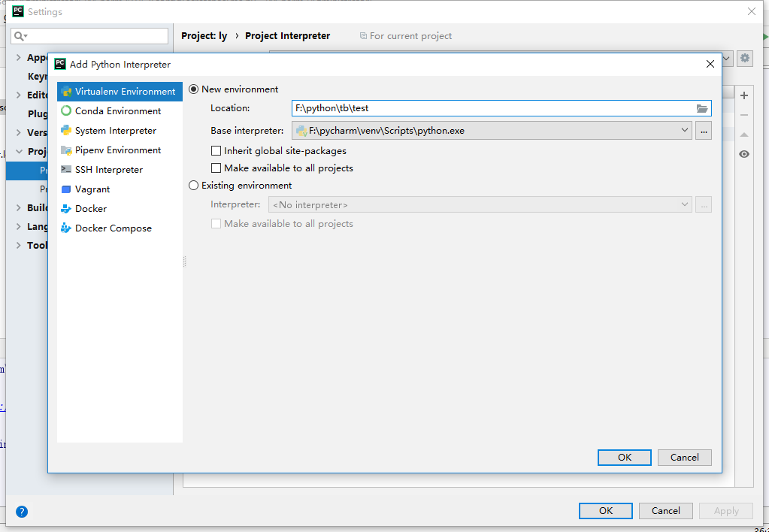Screen dimensions: 769x532
Task: Click the Python icon inside Base interpreter field
Action: coord(301,131)
